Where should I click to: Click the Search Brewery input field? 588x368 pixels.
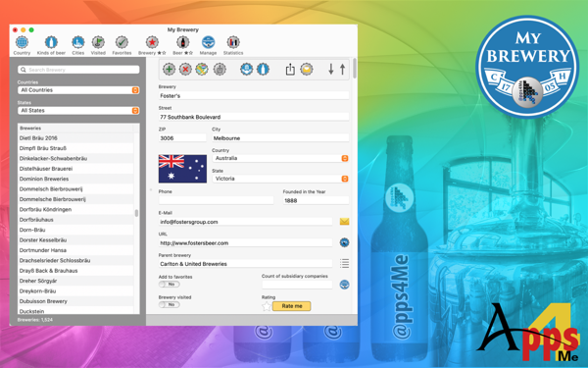(x=78, y=70)
